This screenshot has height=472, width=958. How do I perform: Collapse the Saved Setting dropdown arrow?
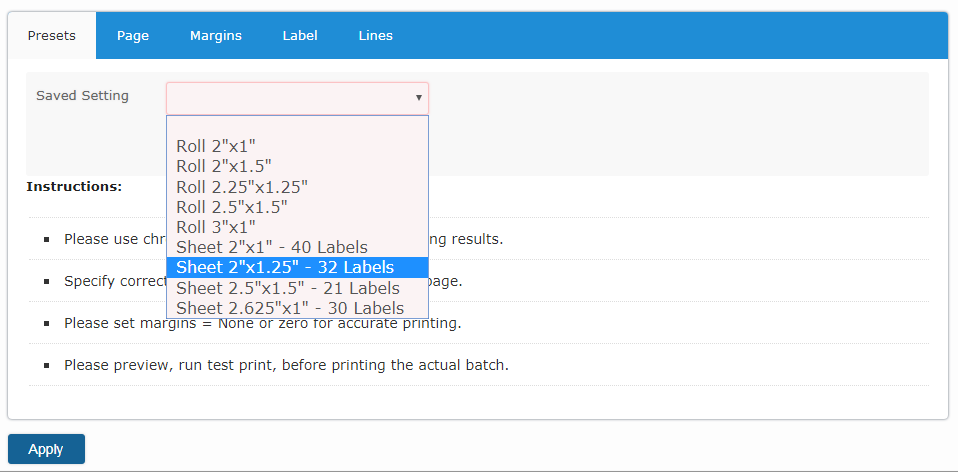[419, 98]
